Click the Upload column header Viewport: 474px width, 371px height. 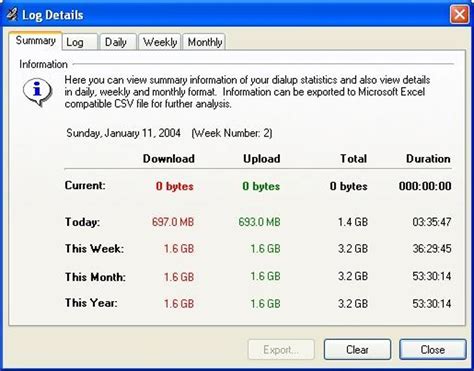tap(262, 159)
